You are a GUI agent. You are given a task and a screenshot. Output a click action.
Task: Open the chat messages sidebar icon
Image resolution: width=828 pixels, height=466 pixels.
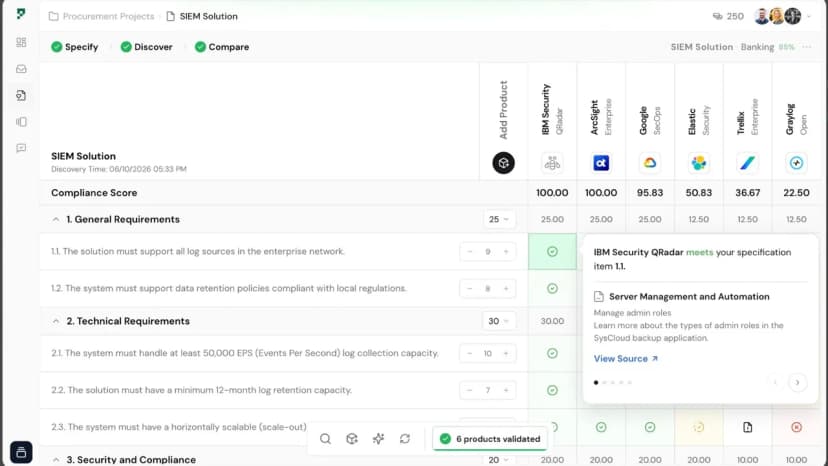click(x=21, y=148)
